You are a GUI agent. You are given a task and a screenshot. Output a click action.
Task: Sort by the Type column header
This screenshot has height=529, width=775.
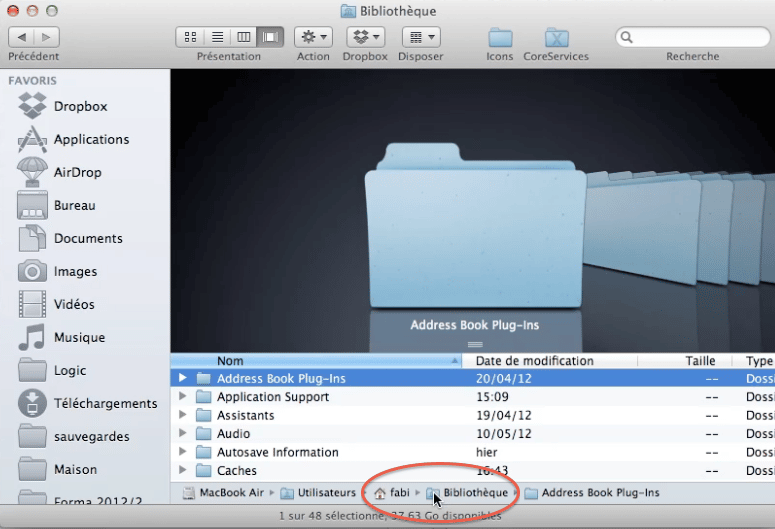pyautogui.click(x=754, y=361)
